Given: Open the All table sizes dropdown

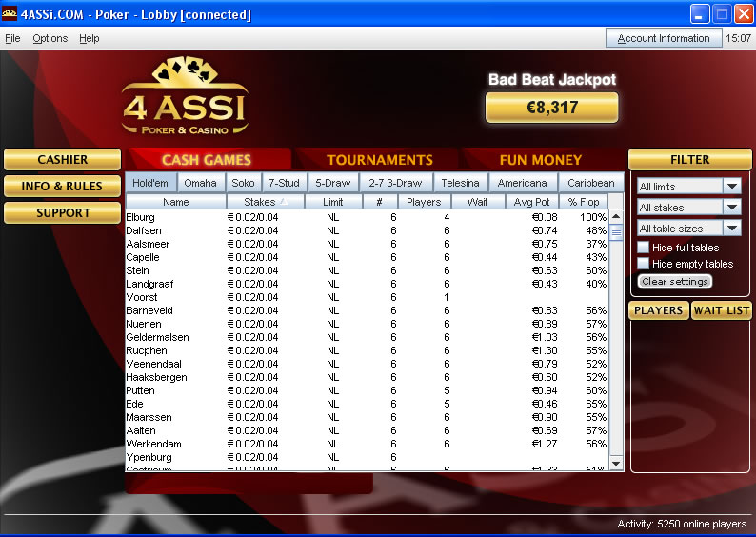Looking at the screenshot, I should pos(732,228).
